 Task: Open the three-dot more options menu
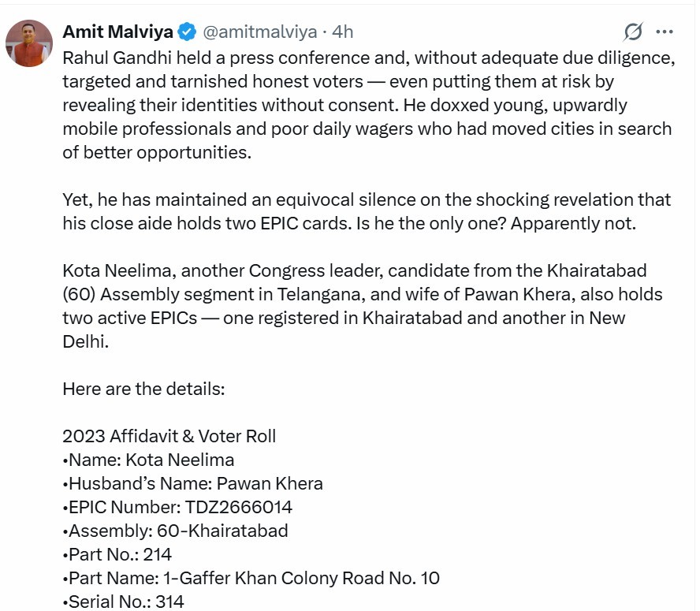coord(665,32)
